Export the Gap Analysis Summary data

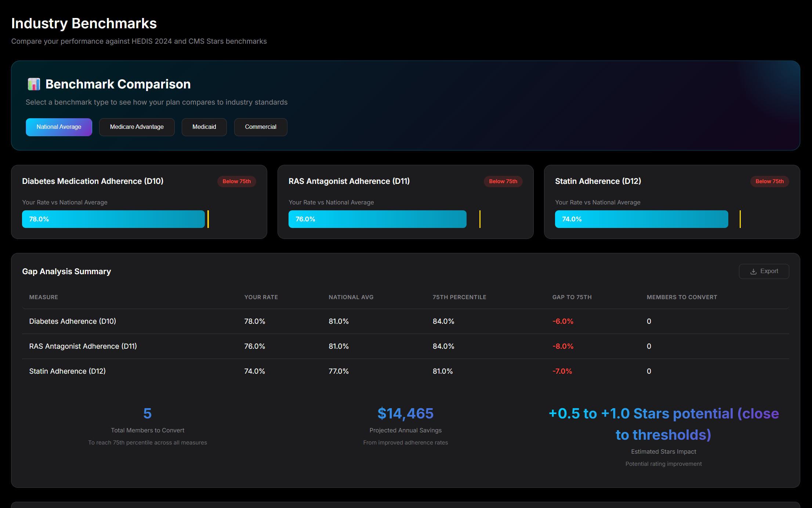pyautogui.click(x=764, y=271)
